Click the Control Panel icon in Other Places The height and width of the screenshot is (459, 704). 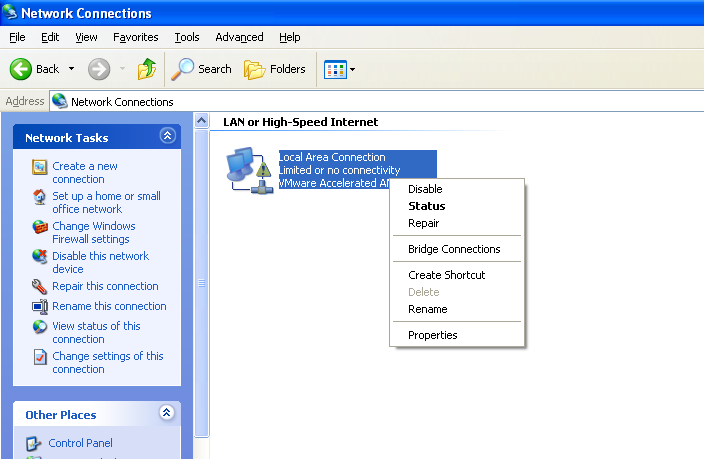click(x=34, y=444)
